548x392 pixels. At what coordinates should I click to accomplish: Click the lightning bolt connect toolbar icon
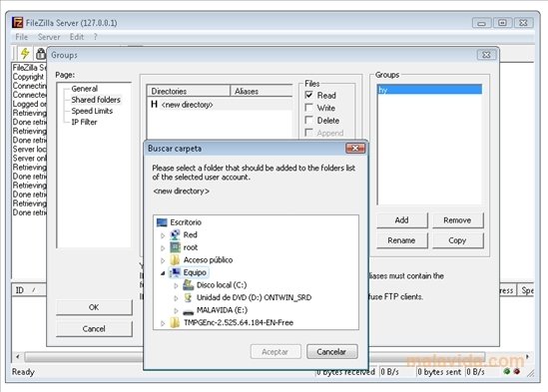[25, 54]
